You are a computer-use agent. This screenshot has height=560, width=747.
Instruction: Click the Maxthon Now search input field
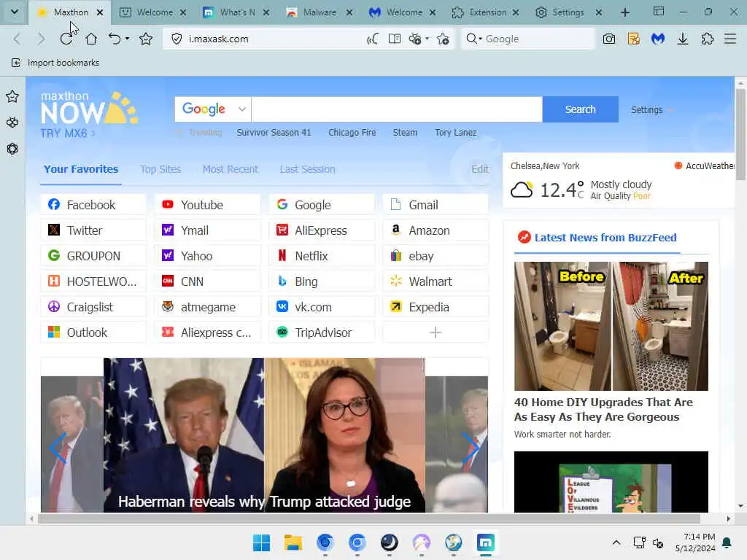click(397, 109)
